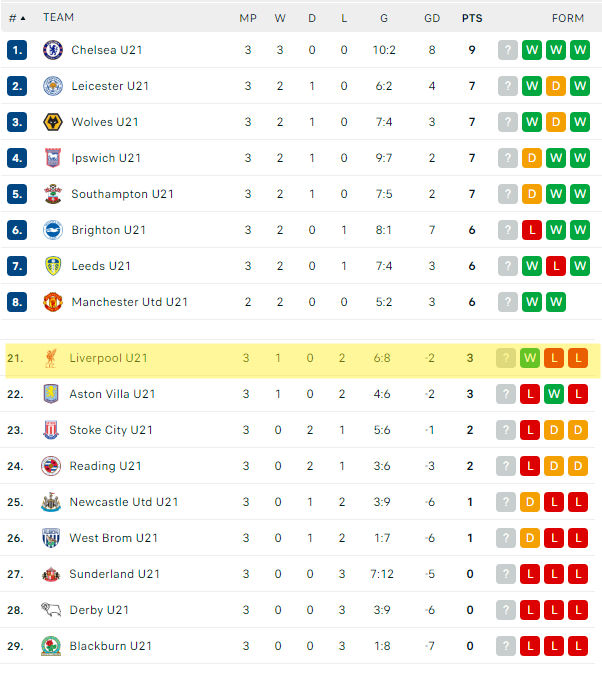
Task: Open the Southampton U21 team link
Action: (123, 194)
